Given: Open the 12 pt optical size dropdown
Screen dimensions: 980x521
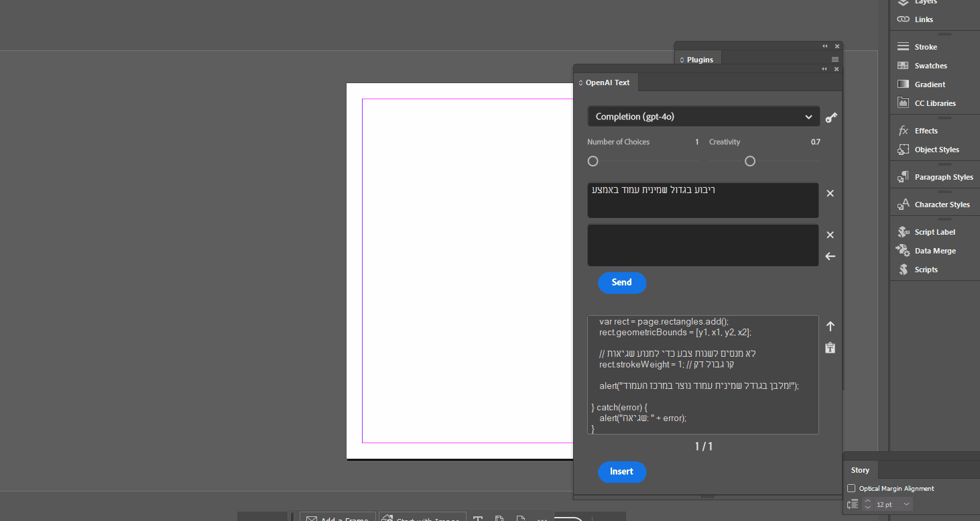Looking at the screenshot, I should 907,504.
